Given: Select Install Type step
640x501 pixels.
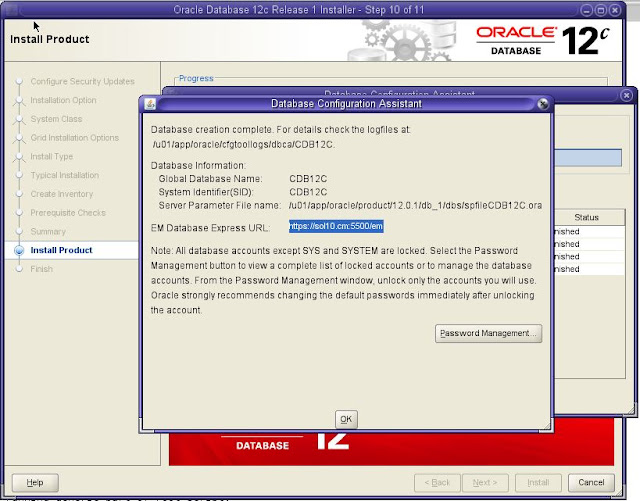Looking at the screenshot, I should click(x=51, y=156).
